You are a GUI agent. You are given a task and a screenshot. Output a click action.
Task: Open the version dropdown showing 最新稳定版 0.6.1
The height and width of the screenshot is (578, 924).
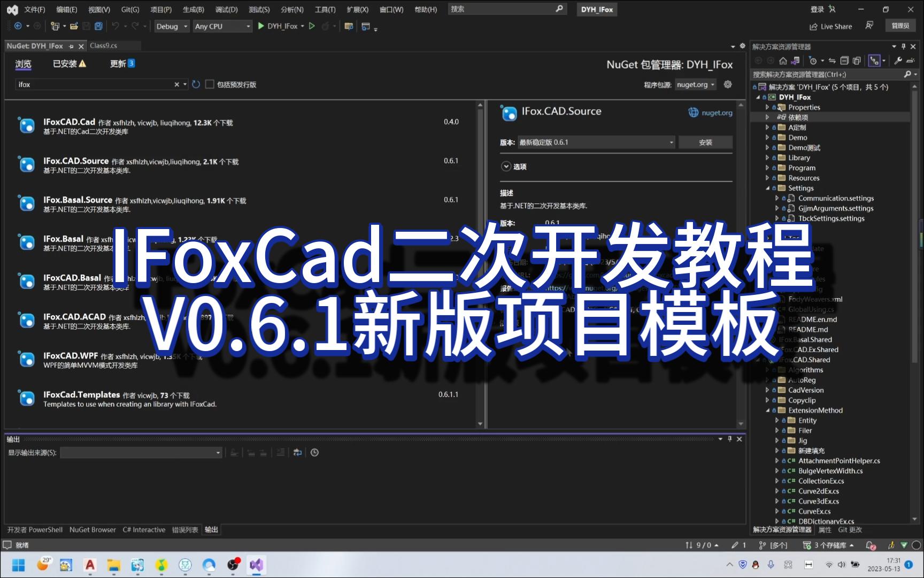596,142
